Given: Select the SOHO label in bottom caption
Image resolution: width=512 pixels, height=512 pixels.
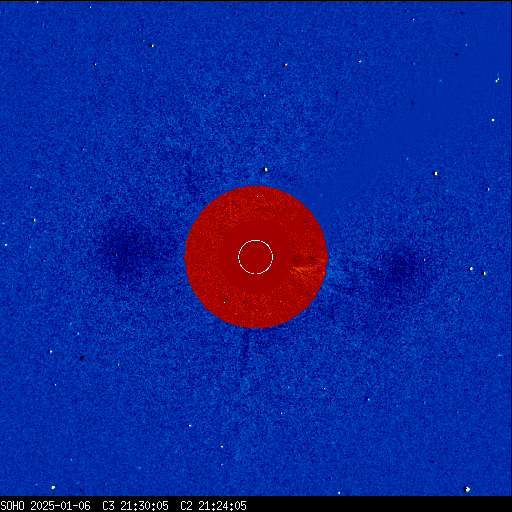Looking at the screenshot, I should click(12, 506).
